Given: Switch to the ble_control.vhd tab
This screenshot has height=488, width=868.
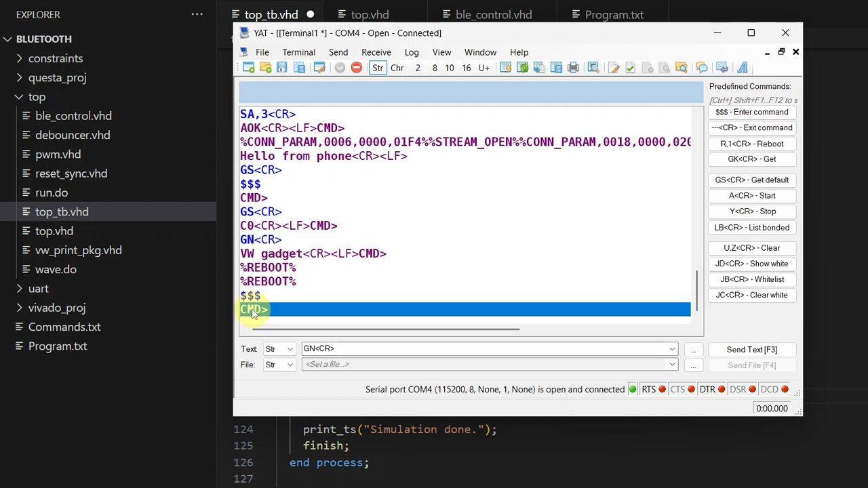Looking at the screenshot, I should pyautogui.click(x=493, y=14).
